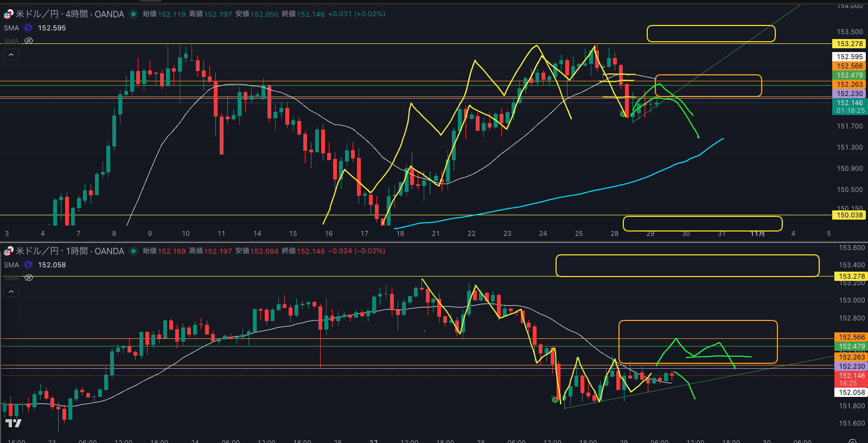The height and width of the screenshot is (443, 868).
Task: Click green market status dot on 4時間 chart
Action: click(x=133, y=14)
